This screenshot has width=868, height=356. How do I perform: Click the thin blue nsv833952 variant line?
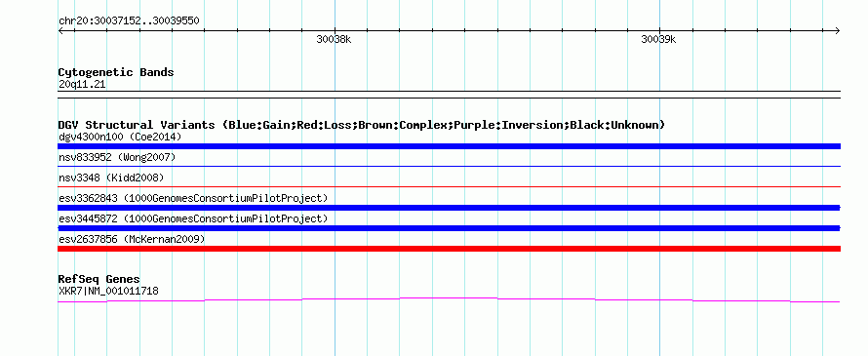click(x=449, y=166)
